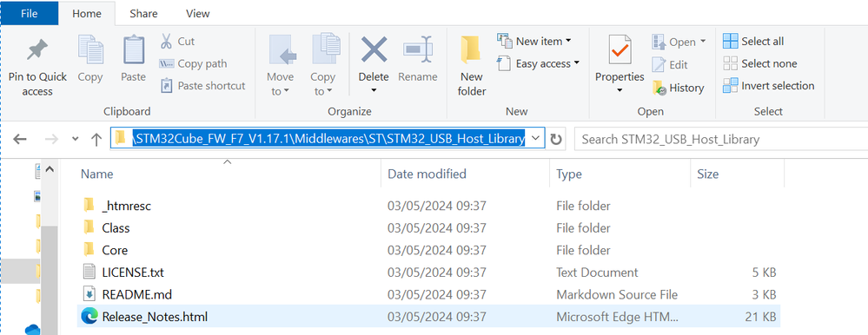The width and height of the screenshot is (868, 335).
Task: Click the _htmresc folder icon
Action: (x=89, y=206)
